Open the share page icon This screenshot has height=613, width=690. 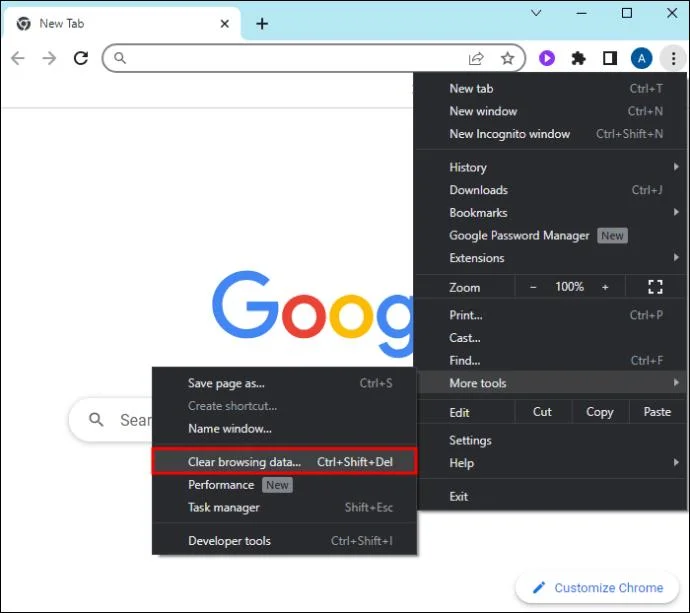pyautogui.click(x=476, y=58)
